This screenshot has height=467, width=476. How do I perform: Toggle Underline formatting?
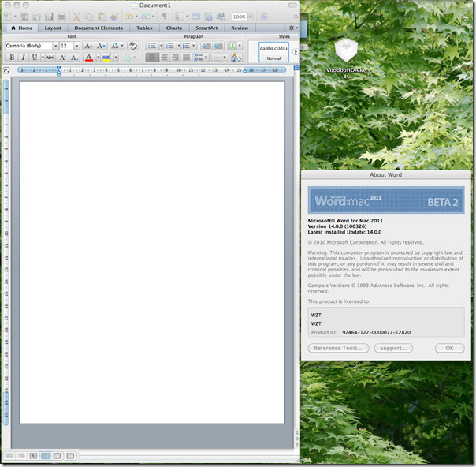35,57
